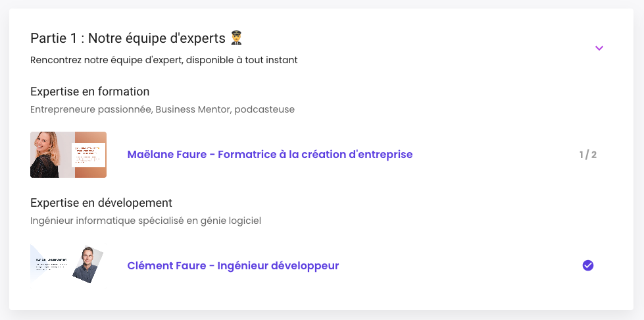Select the Clément Faure lesson thumbnail
644x320 pixels.
[x=68, y=266]
